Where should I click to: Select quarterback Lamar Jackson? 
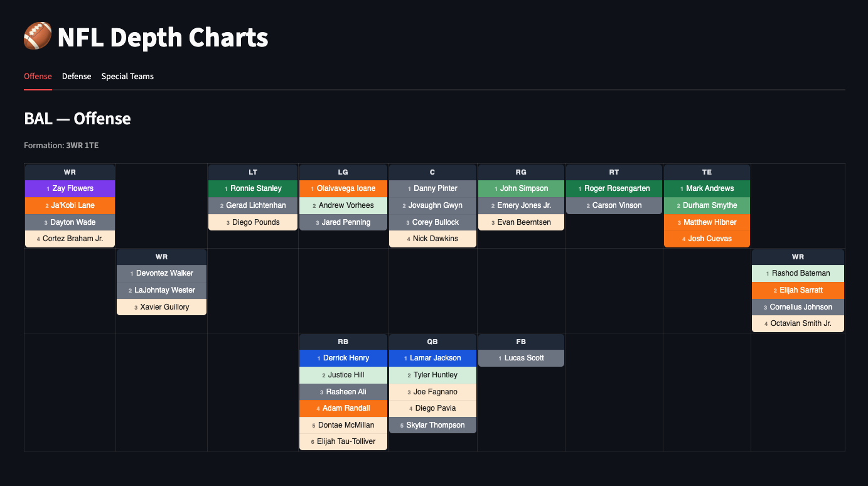tap(432, 358)
